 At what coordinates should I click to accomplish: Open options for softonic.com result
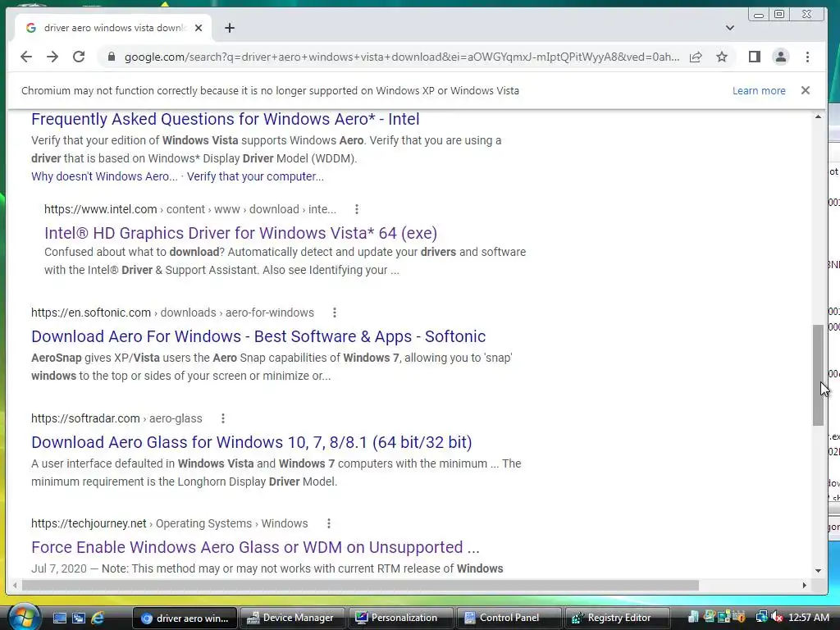pos(335,313)
